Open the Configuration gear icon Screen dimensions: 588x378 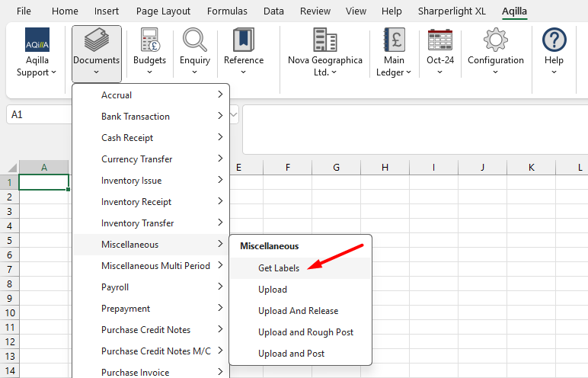point(496,40)
